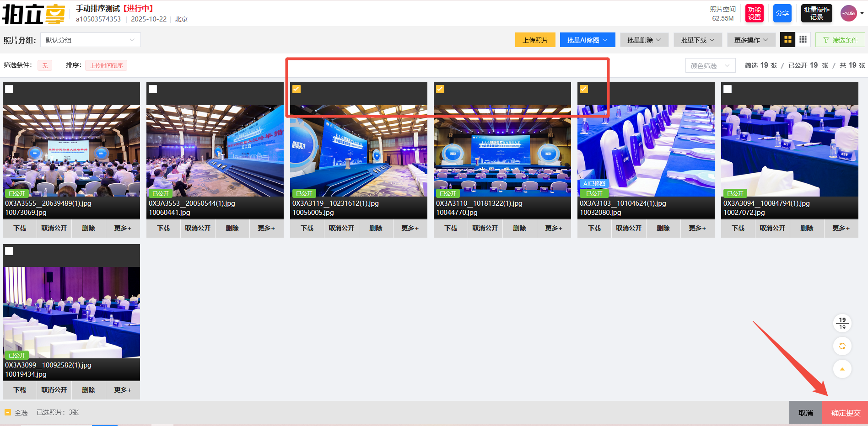Switch to large grid view icon
This screenshot has height=426, width=868.
coord(787,40)
